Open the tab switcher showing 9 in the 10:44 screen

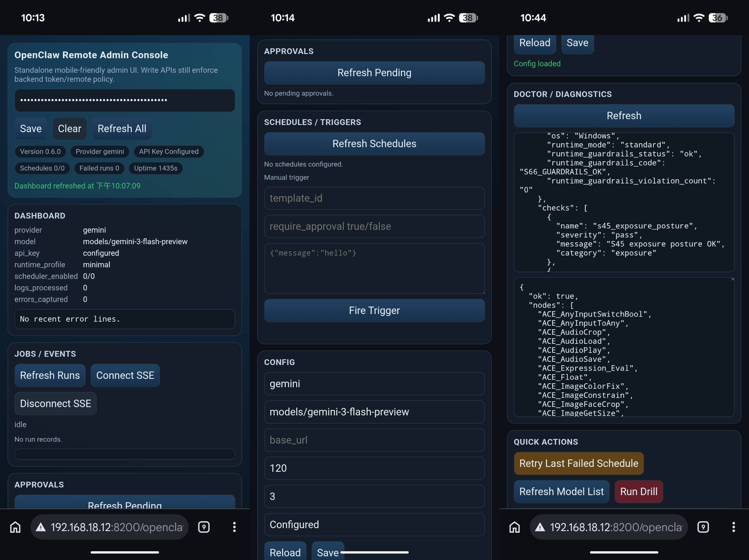pos(703,527)
